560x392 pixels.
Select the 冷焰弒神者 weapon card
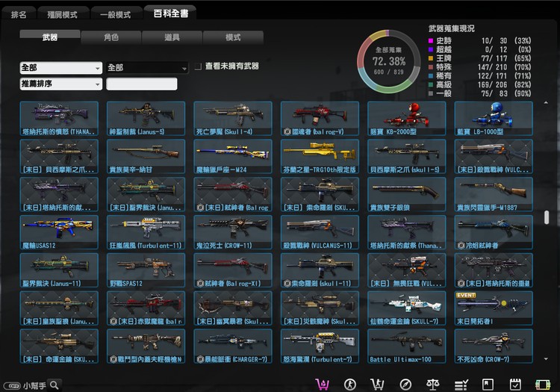pos(494,232)
